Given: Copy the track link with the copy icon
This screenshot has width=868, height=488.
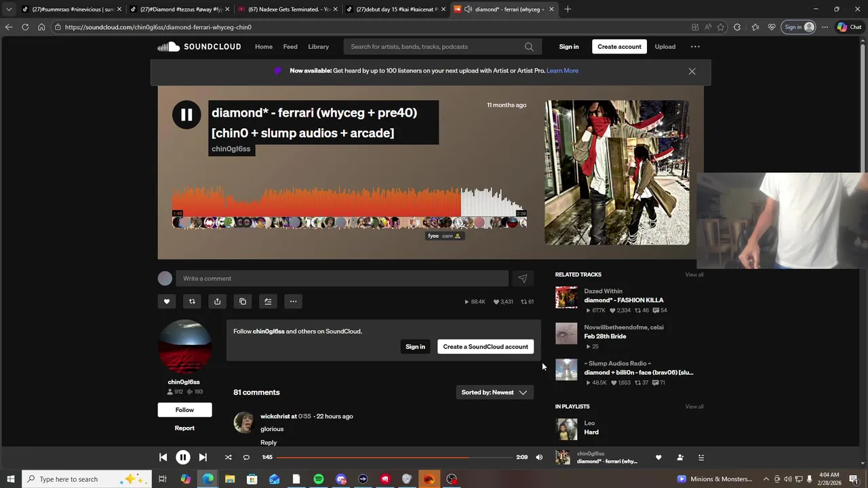Looking at the screenshot, I should click(x=243, y=302).
